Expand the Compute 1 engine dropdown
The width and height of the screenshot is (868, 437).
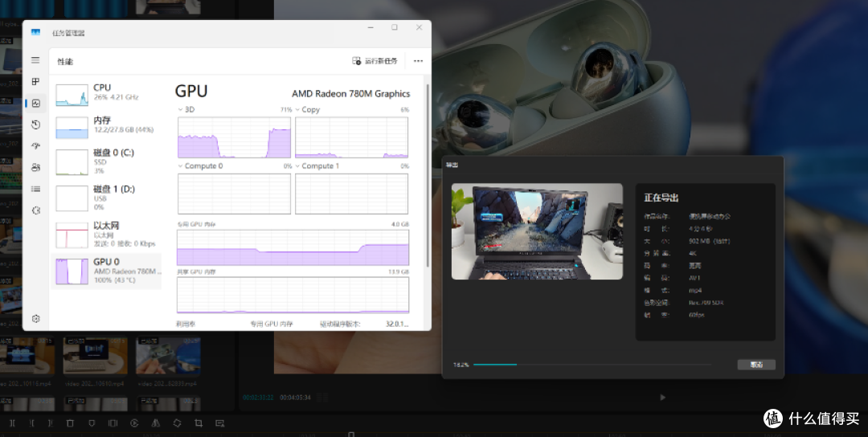click(298, 166)
